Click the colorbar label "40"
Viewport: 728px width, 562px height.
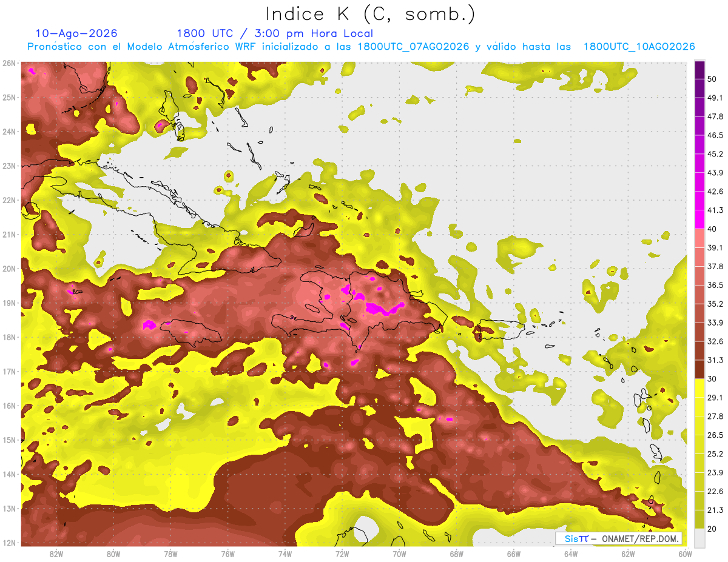click(712, 229)
